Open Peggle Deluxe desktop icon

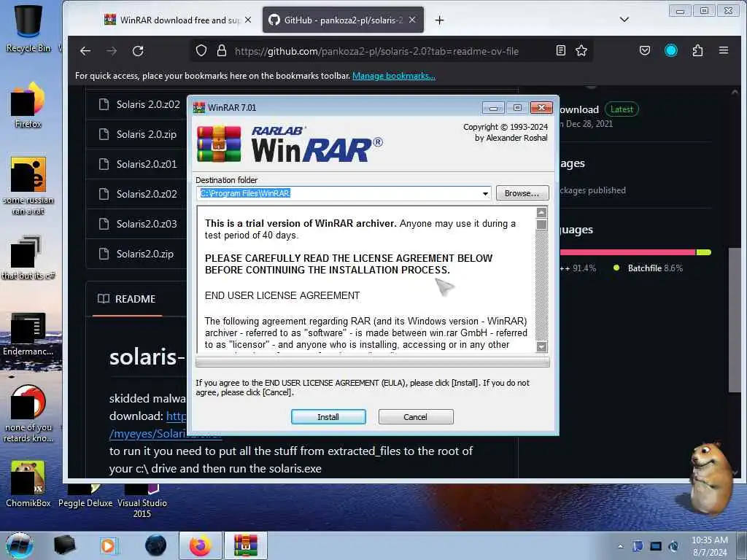coord(85,495)
